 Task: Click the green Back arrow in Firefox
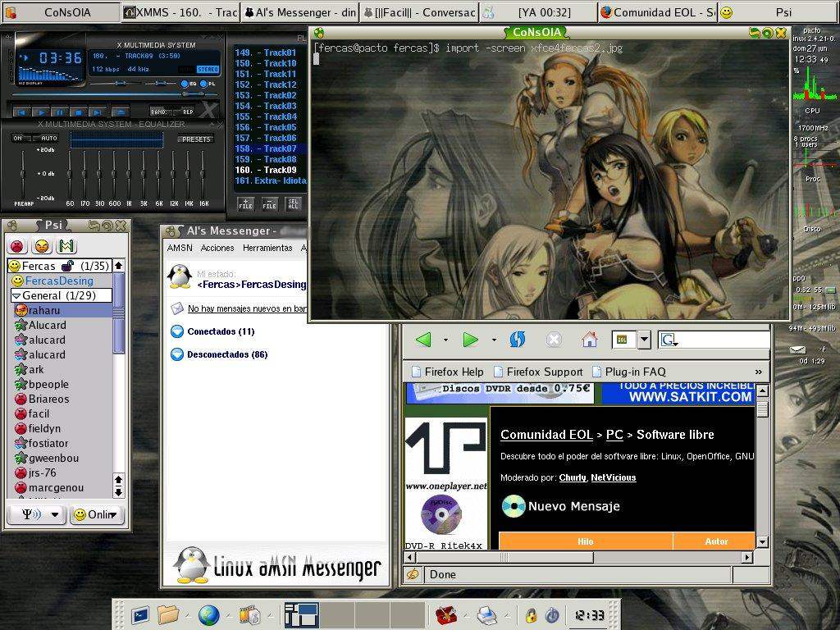423,340
